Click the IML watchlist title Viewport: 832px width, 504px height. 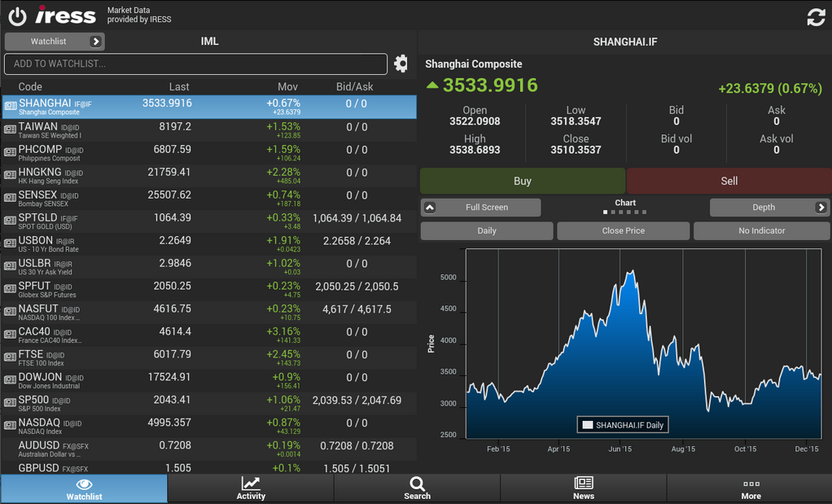[x=209, y=42]
